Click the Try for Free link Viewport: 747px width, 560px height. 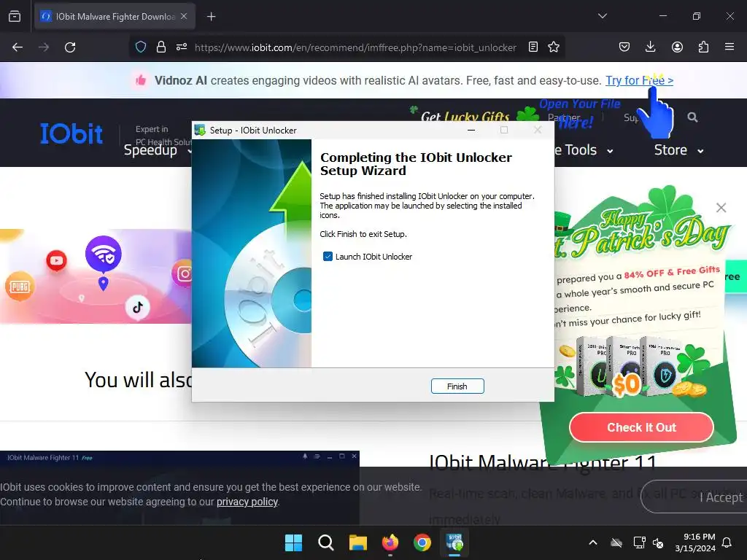tap(639, 80)
